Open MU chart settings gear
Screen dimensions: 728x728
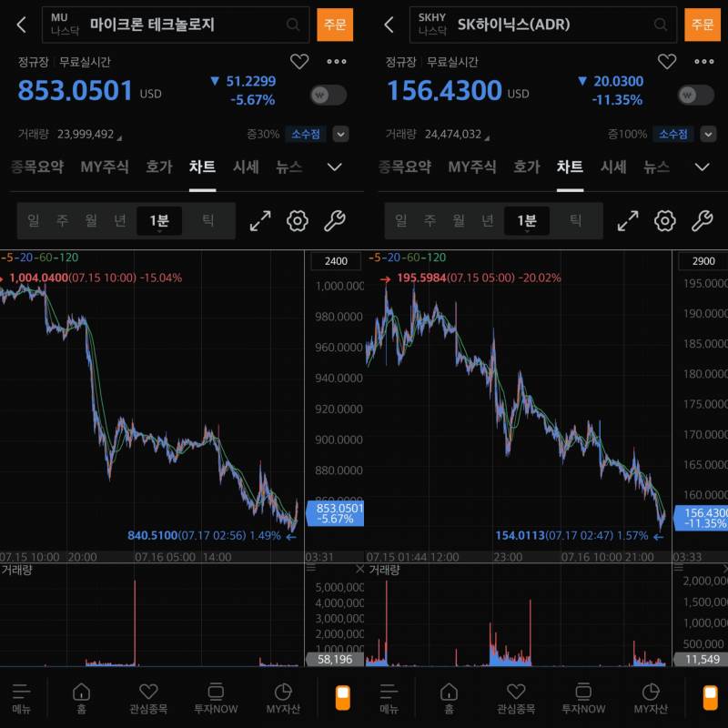(298, 221)
